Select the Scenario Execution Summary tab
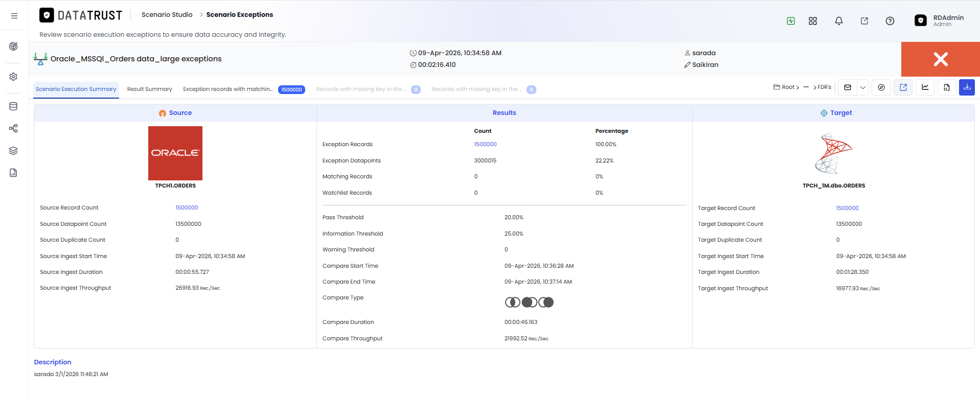Image resolution: width=980 pixels, height=395 pixels. [x=76, y=89]
